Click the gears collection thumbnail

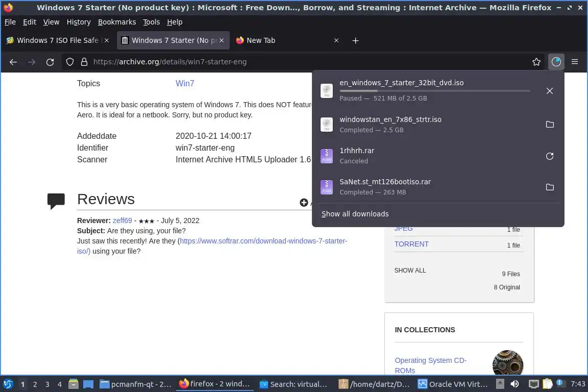508,362
